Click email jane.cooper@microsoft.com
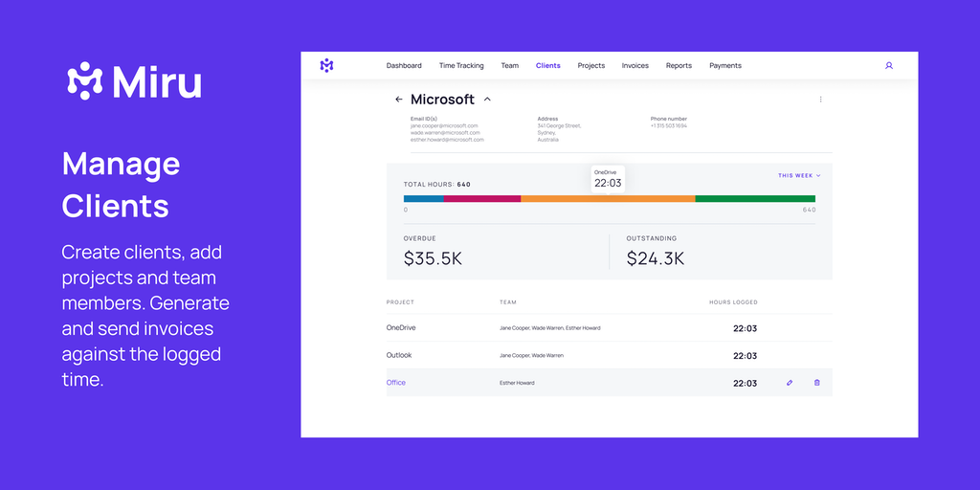Viewport: 980px width, 490px height. [444, 125]
